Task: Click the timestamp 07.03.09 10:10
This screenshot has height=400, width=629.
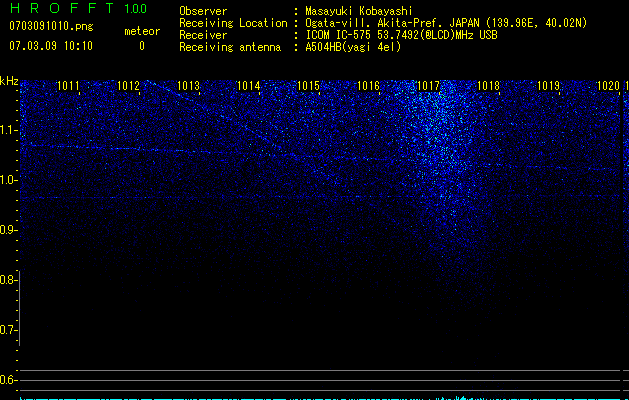Action: pyautogui.click(x=51, y=46)
